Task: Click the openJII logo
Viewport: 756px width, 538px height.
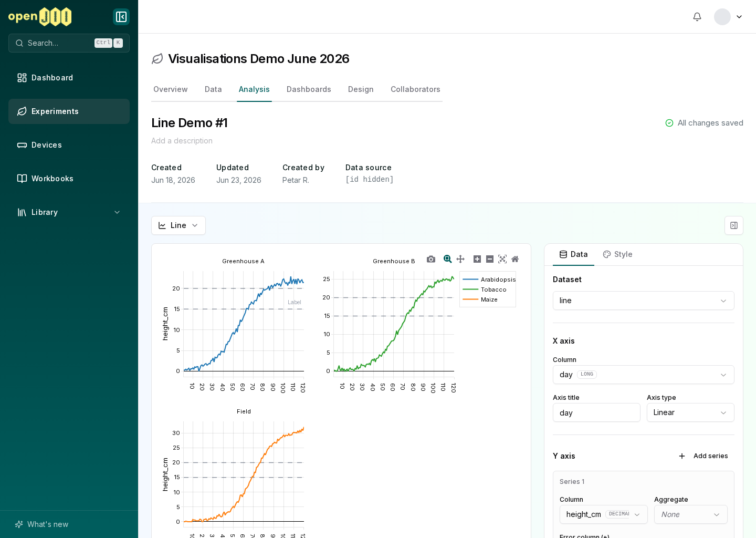Action: click(x=40, y=17)
